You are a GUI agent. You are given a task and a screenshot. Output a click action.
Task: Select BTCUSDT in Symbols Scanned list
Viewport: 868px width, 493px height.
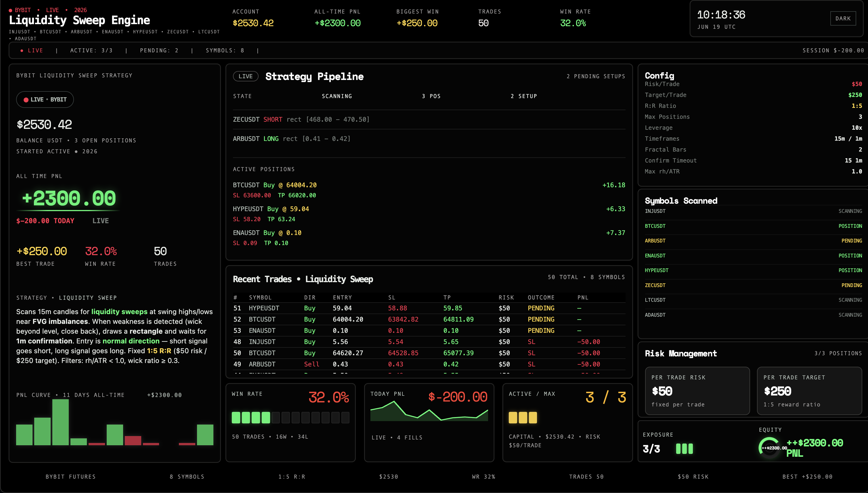click(x=753, y=226)
